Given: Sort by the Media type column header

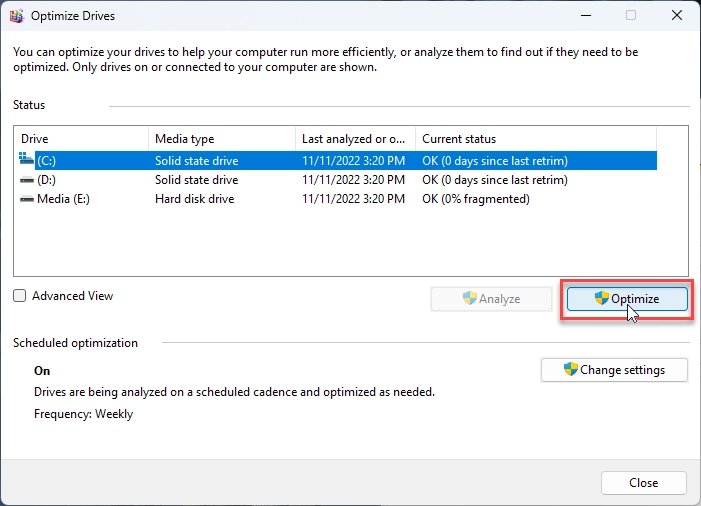Looking at the screenshot, I should (222, 139).
